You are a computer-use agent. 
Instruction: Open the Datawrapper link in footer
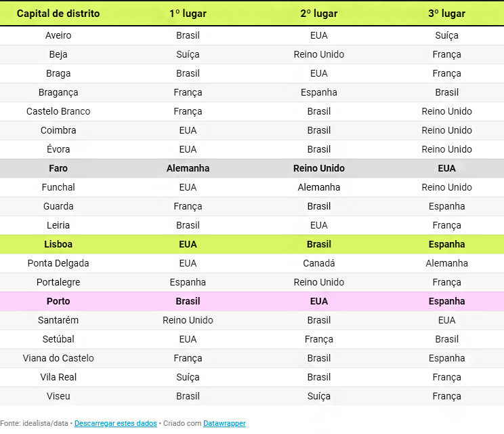pyautogui.click(x=224, y=423)
